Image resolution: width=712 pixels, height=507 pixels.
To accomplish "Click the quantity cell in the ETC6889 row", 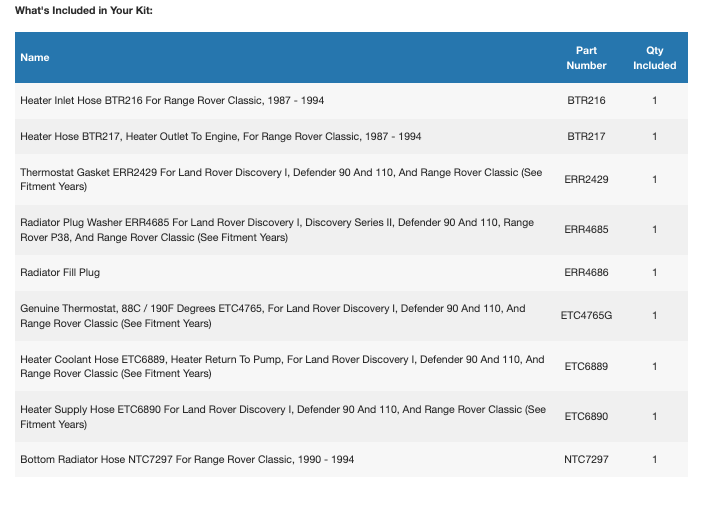I will click(x=654, y=366).
